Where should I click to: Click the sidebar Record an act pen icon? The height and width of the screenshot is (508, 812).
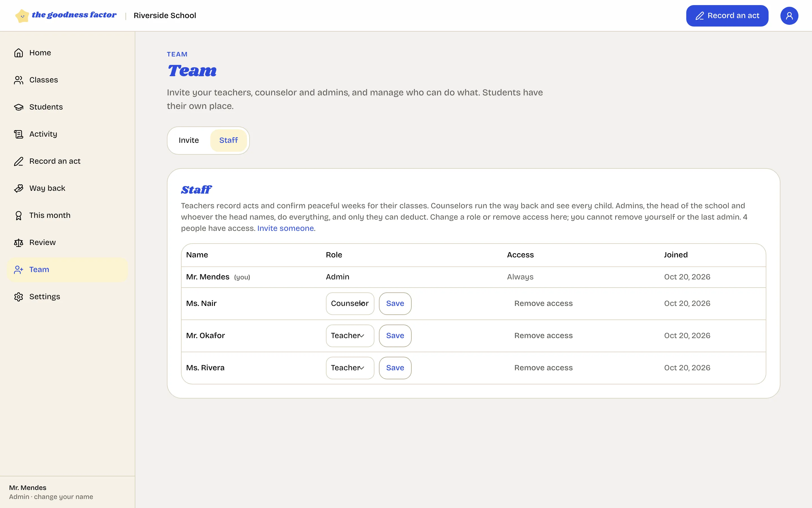coord(18,161)
